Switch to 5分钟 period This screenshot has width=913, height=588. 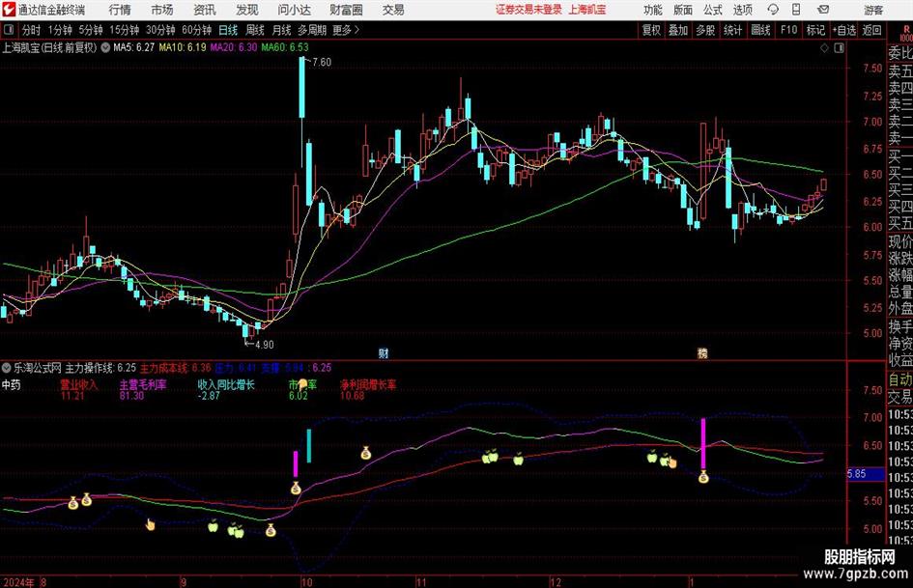[x=90, y=30]
